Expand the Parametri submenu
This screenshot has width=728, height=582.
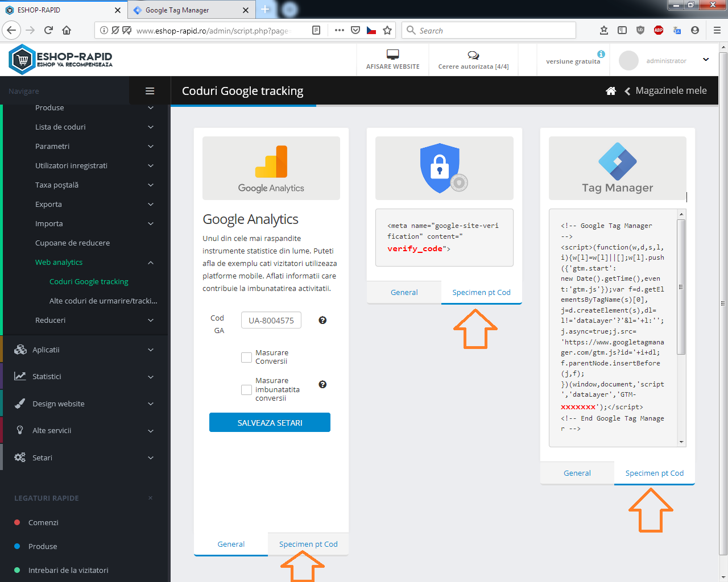(151, 146)
